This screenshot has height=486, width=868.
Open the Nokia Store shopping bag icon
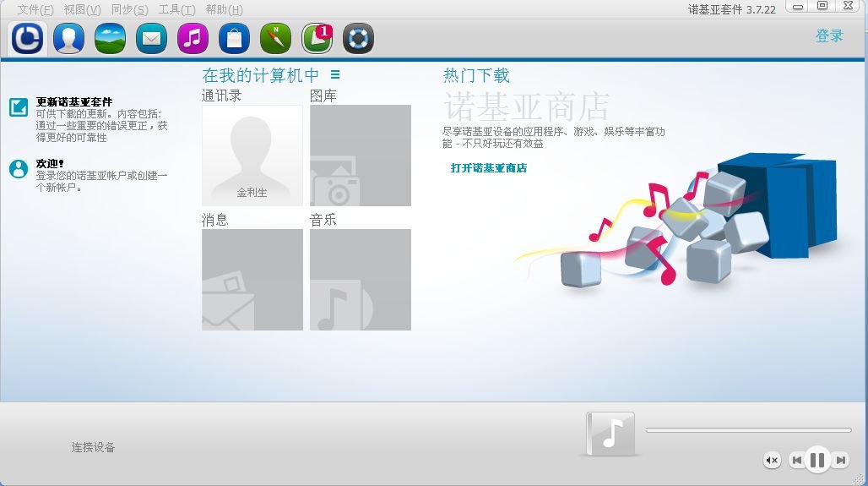click(234, 39)
